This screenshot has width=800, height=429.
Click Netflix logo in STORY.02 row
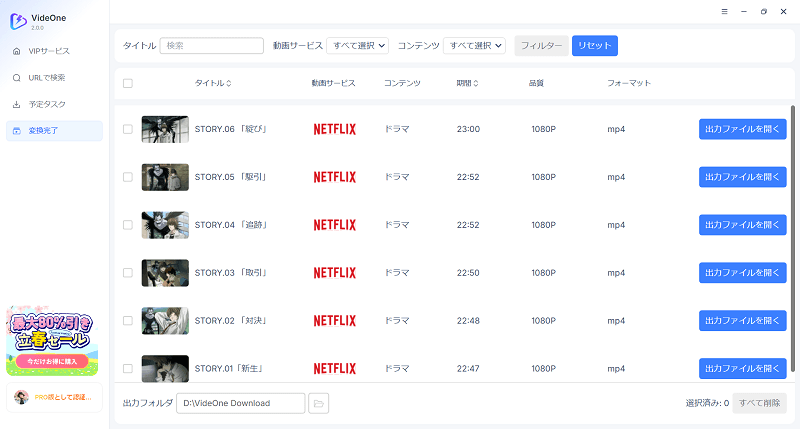pyautogui.click(x=335, y=321)
